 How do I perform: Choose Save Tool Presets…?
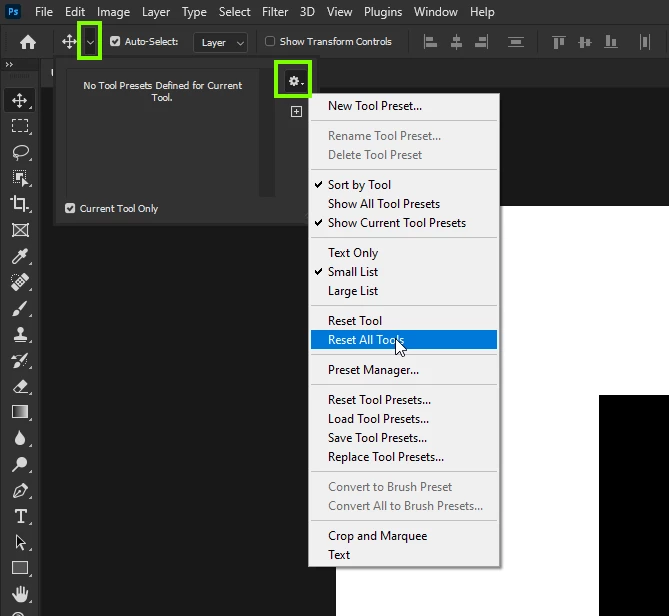404,438
